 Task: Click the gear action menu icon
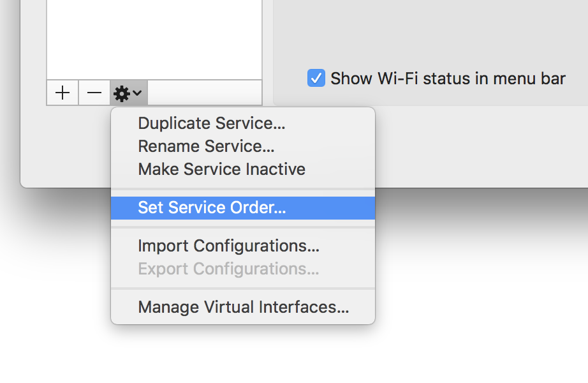point(121,94)
